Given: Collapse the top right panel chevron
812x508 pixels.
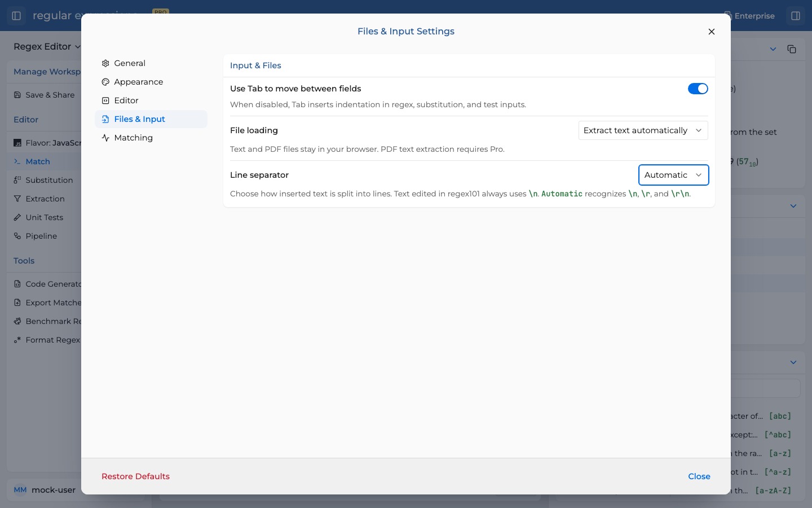Looking at the screenshot, I should [x=773, y=49].
